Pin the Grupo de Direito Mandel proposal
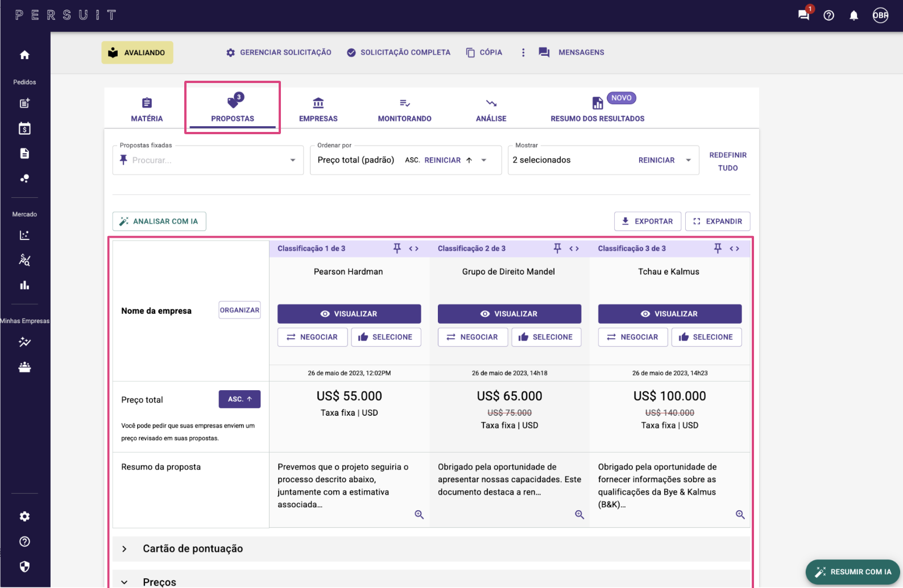The height and width of the screenshot is (588, 903). coord(557,248)
